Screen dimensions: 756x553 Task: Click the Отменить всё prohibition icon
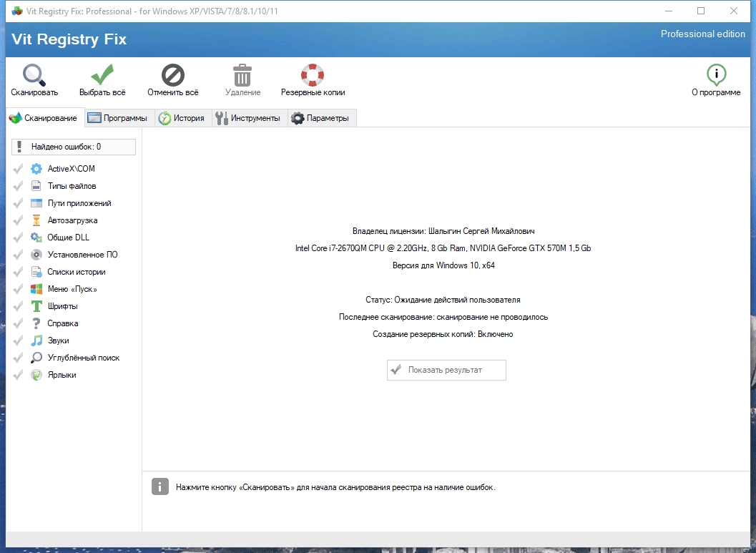(172, 75)
